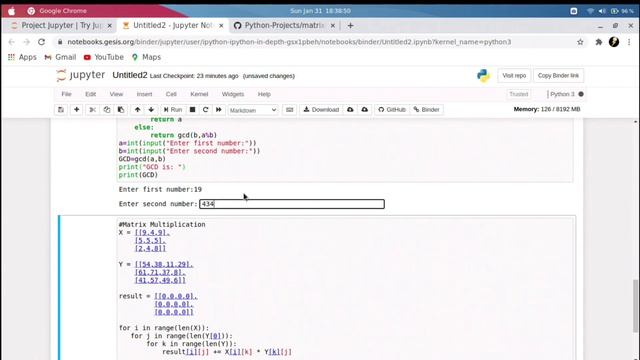The width and height of the screenshot is (640, 360).
Task: Switch to Untitled2 Jupyter Notebook tab
Action: pyautogui.click(x=172, y=25)
